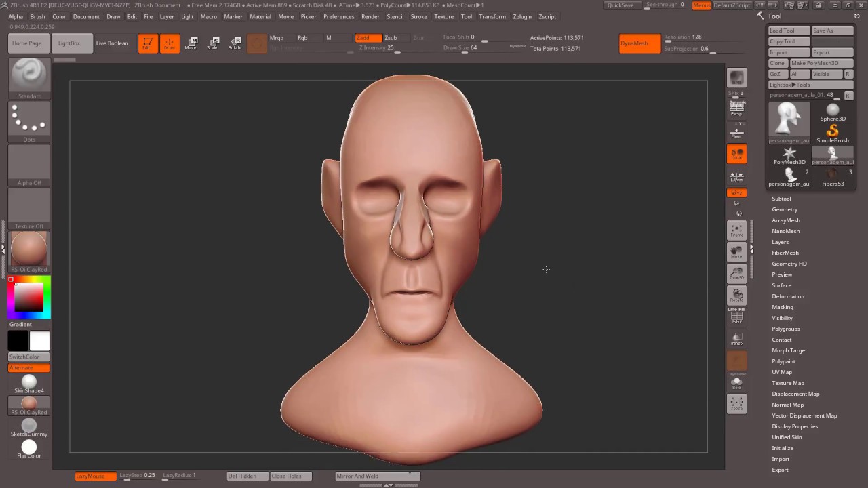The height and width of the screenshot is (488, 868).
Task: Click the Rotate view icon in right shelf
Action: (736, 296)
